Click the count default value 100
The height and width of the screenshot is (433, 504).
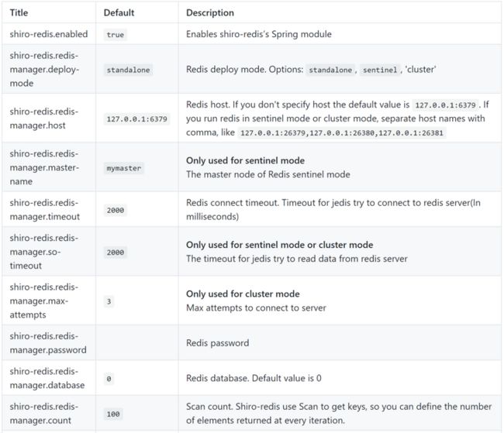click(x=113, y=414)
